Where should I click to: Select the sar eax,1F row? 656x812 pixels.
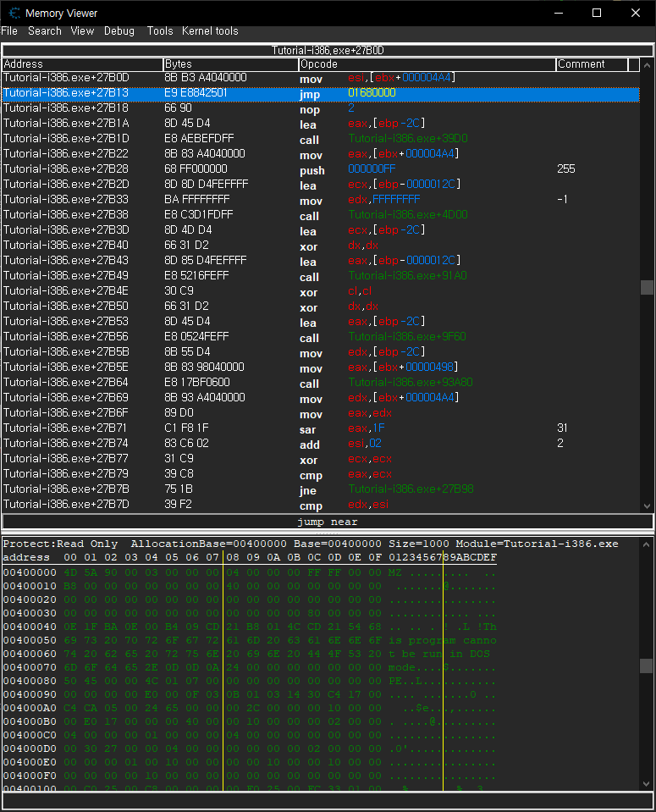[x=321, y=428]
